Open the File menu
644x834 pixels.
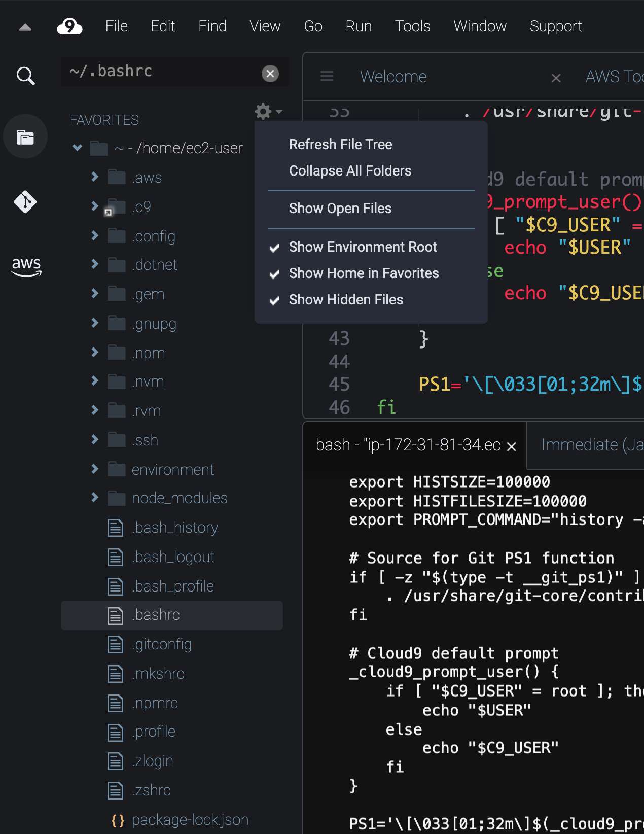(x=117, y=26)
